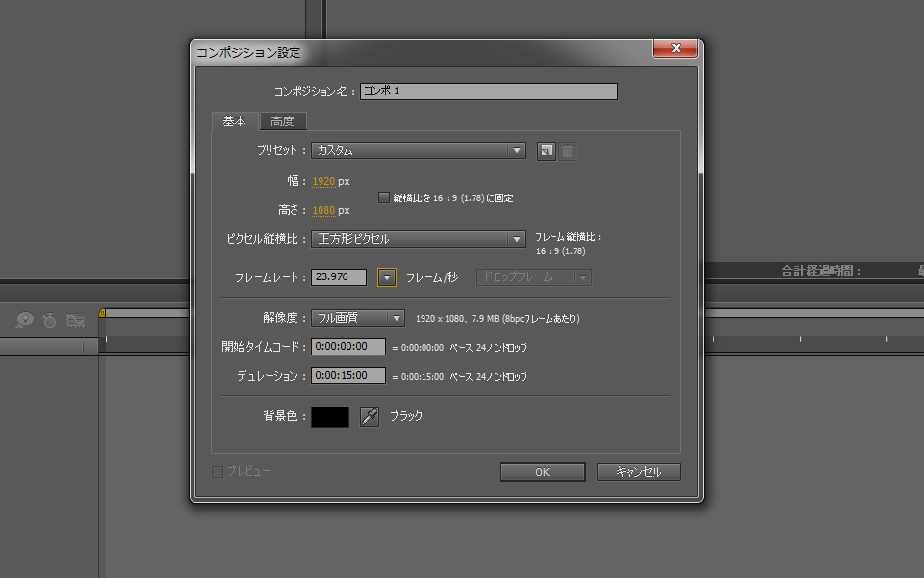The width and height of the screenshot is (924, 578).
Task: Click the コンポジション名 text field
Action: [489, 92]
